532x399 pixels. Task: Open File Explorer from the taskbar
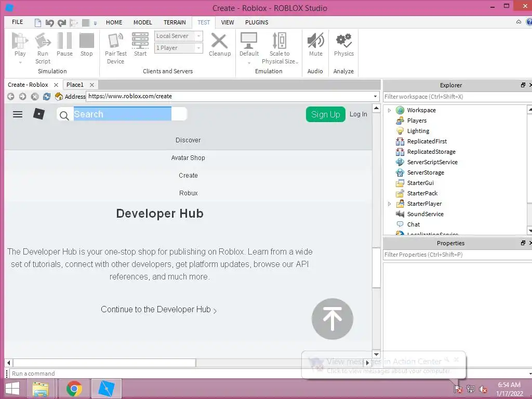[41, 389]
